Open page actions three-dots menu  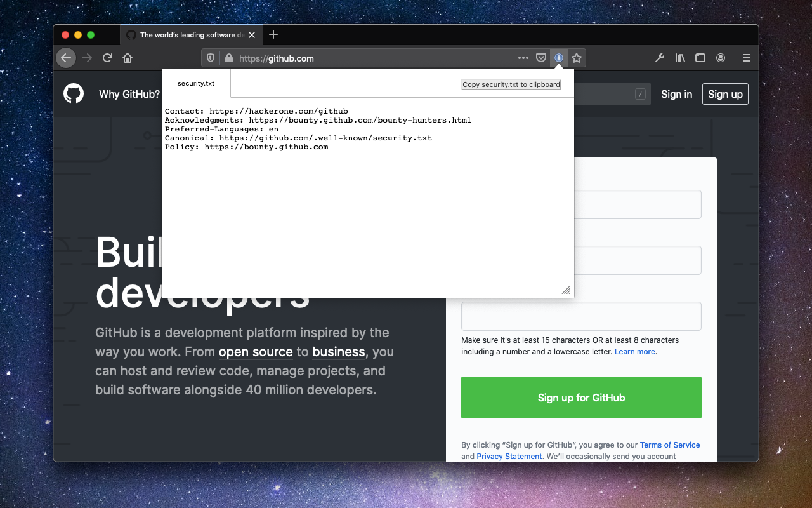pyautogui.click(x=523, y=58)
